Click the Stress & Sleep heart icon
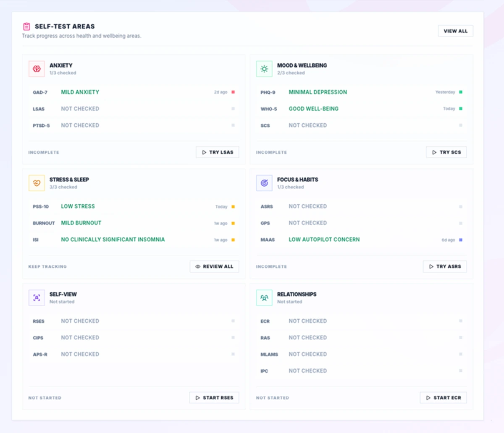The height and width of the screenshot is (433, 504). [37, 183]
